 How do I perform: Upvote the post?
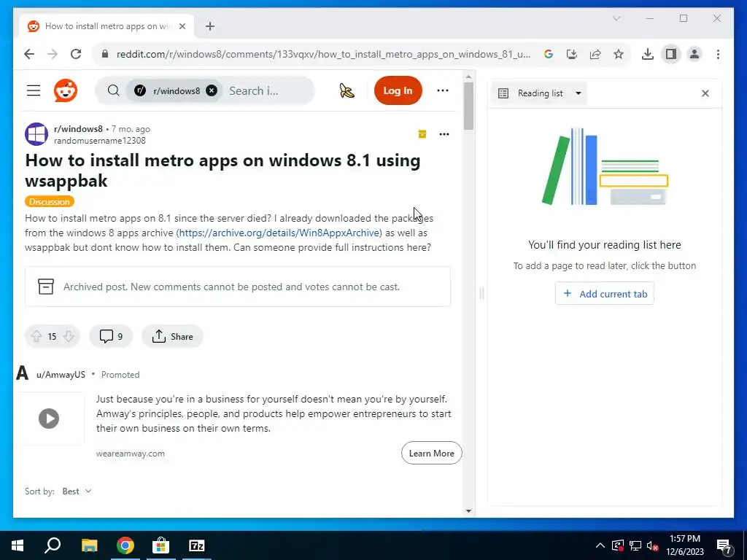coord(36,336)
